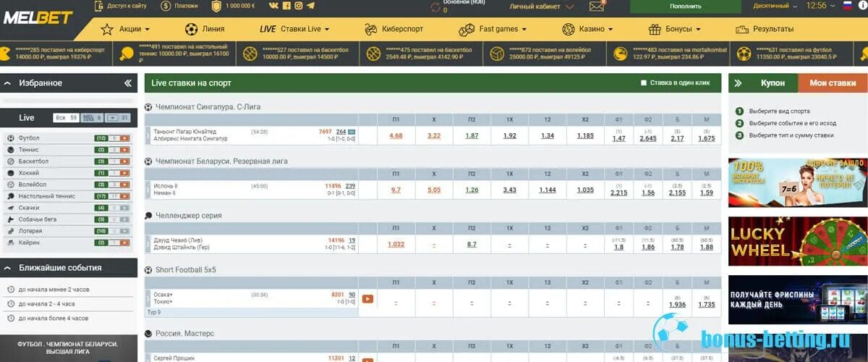Image resolution: width=868 pixels, height=362 pixels.
Task: Toggle the live video streams filter 31
Action: [x=118, y=117]
